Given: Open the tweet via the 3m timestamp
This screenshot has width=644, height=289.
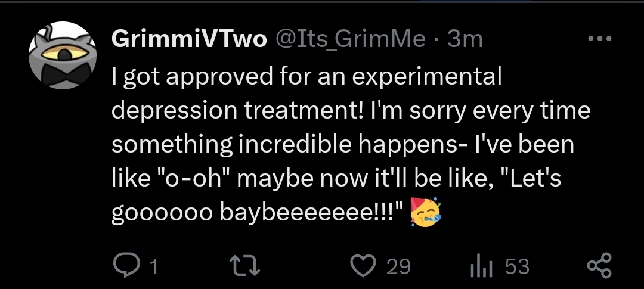Looking at the screenshot, I should 464,40.
